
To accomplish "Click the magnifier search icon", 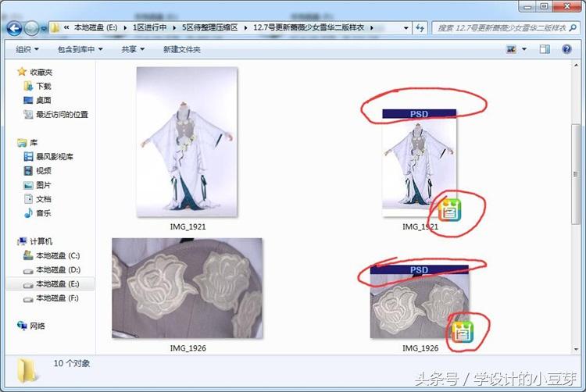I will 572,27.
